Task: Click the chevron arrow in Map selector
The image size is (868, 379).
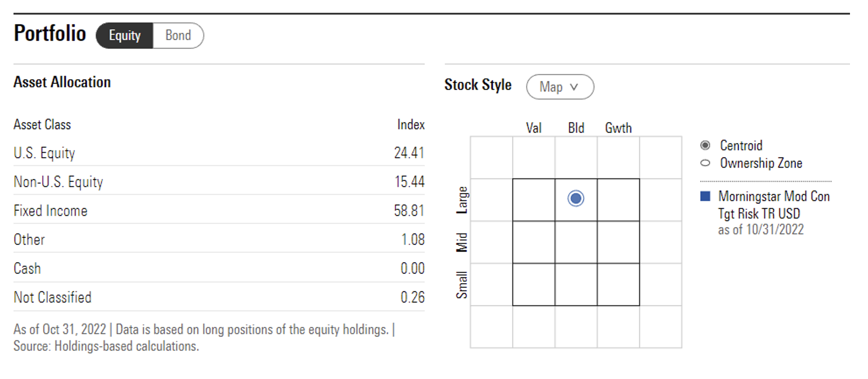Action: (x=574, y=87)
